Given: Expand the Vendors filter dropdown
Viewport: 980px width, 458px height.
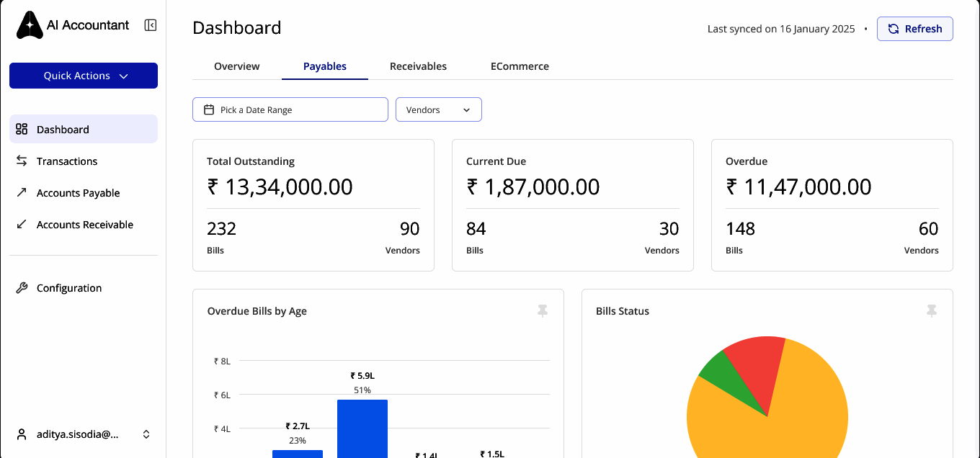Looking at the screenshot, I should [x=466, y=109].
